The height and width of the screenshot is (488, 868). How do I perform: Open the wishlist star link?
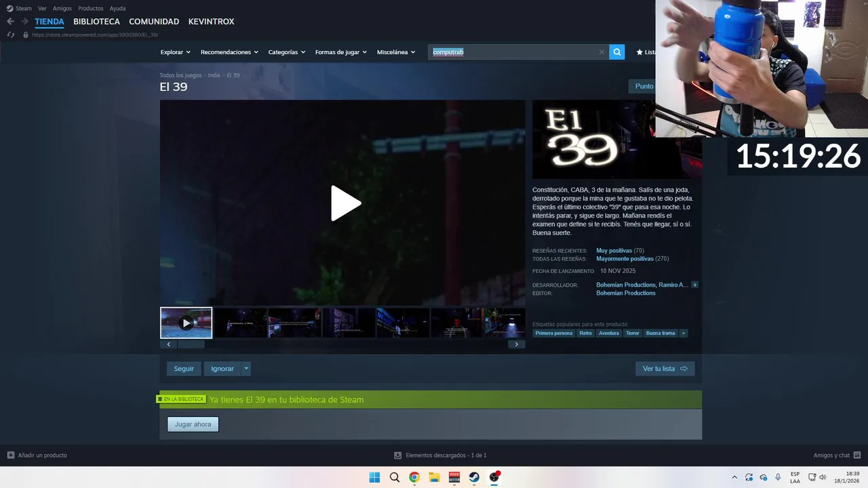coord(645,52)
